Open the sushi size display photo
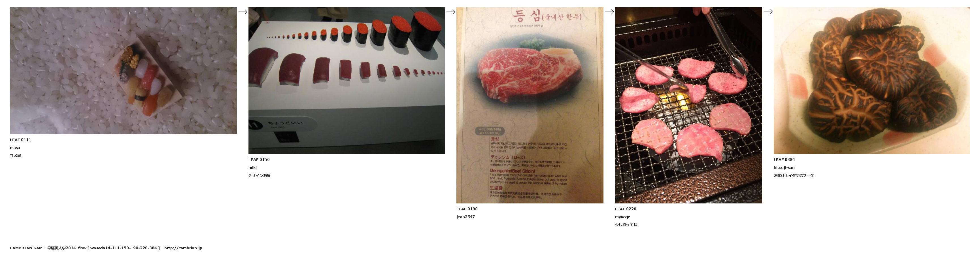 tap(346, 80)
